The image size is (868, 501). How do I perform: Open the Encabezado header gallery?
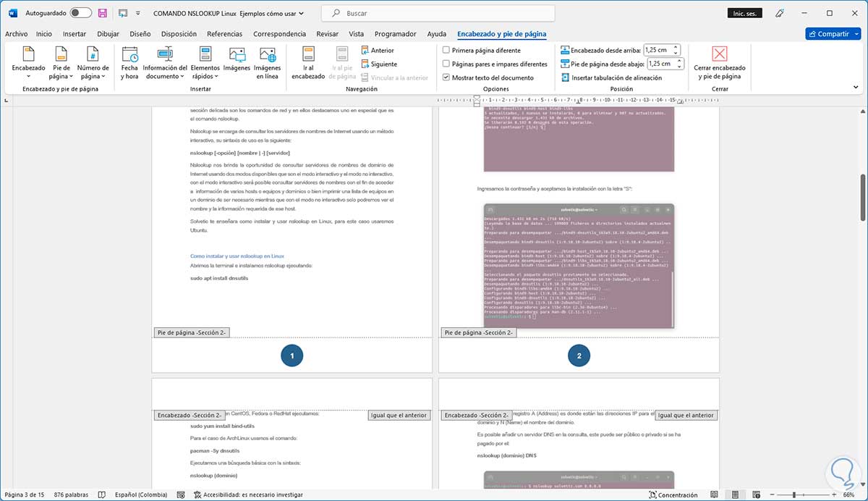28,62
